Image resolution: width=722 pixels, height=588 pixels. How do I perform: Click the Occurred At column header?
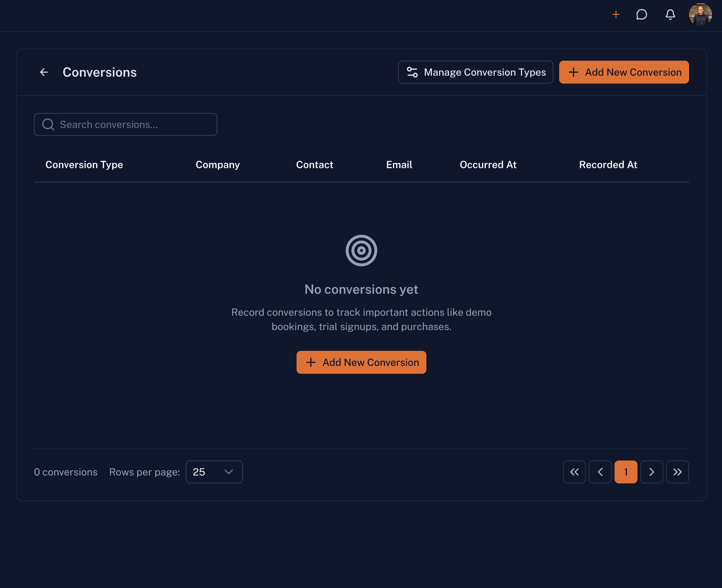488,165
